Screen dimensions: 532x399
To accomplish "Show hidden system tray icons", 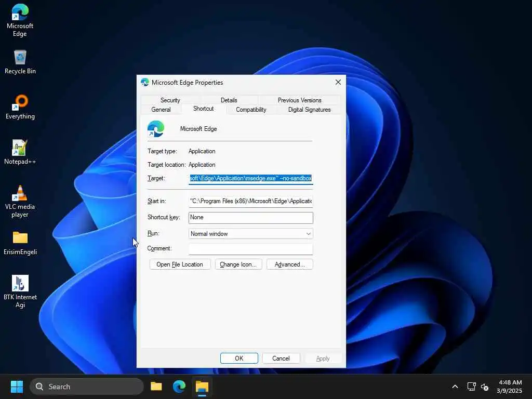I will [x=455, y=387].
